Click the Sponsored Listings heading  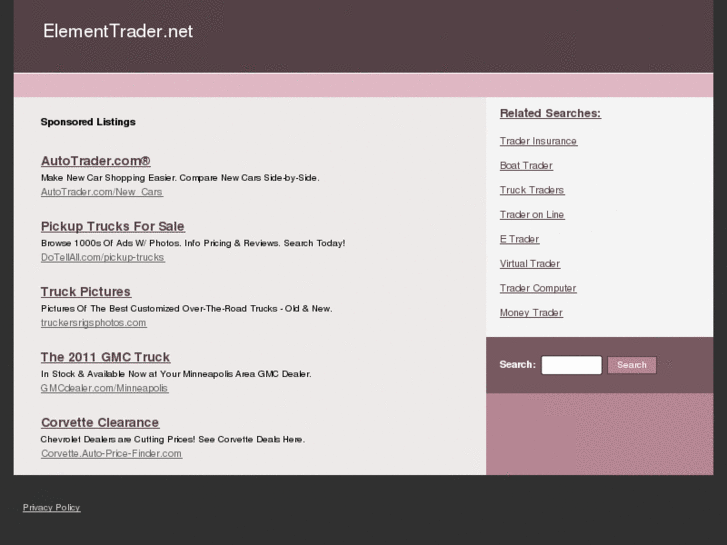[x=88, y=122]
